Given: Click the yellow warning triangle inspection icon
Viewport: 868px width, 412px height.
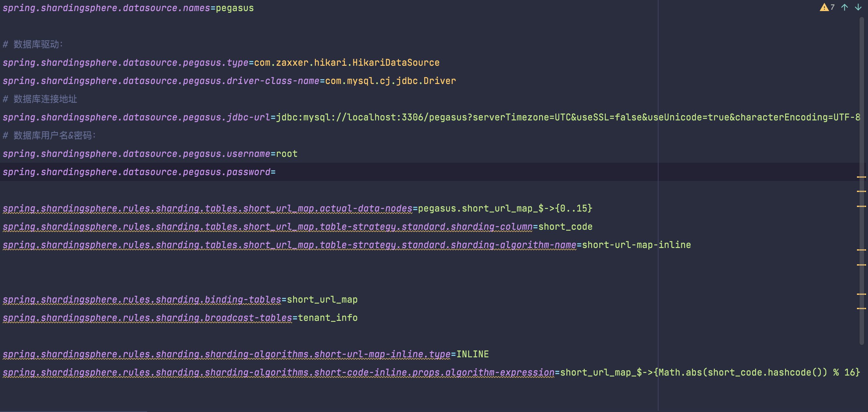Looking at the screenshot, I should click(824, 7).
